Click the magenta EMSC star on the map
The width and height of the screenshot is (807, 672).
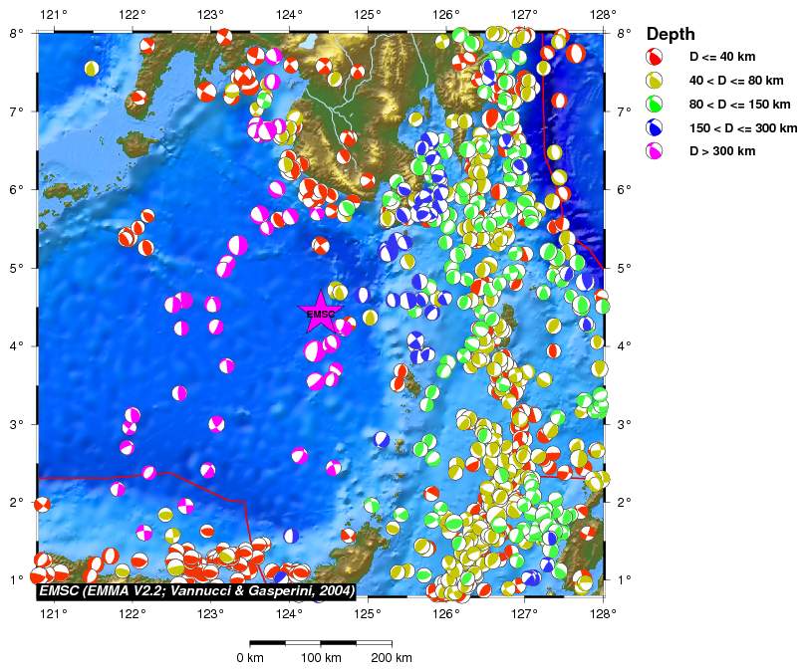coord(320,313)
